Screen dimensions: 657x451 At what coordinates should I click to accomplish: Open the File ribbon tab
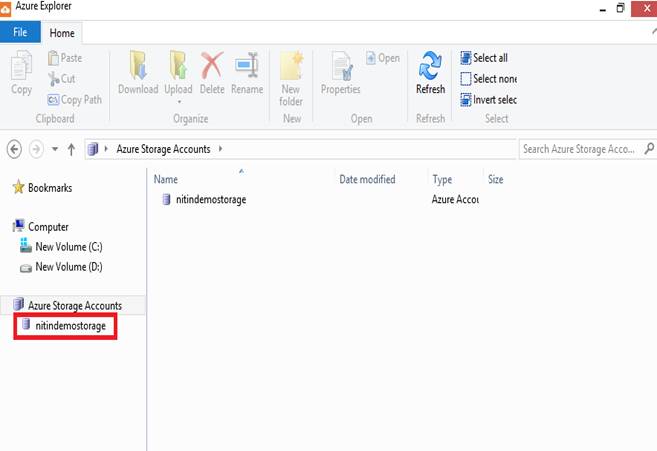20,32
